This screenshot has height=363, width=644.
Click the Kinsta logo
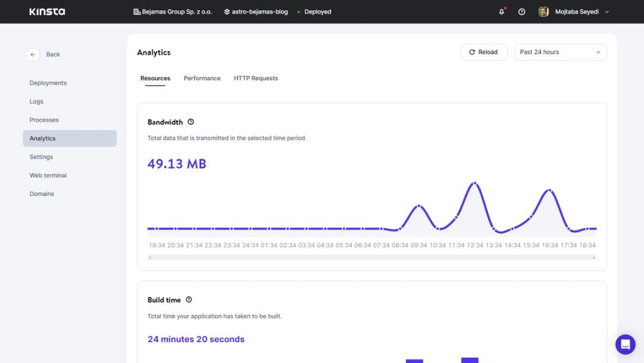click(47, 11)
